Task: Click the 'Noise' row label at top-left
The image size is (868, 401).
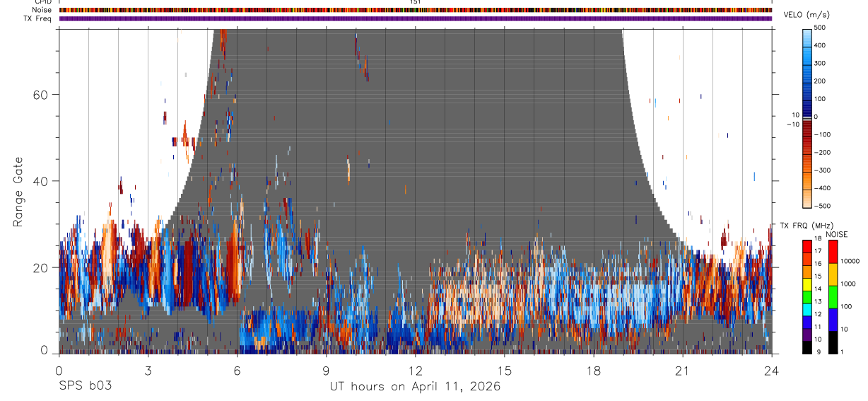Action: 43,10
